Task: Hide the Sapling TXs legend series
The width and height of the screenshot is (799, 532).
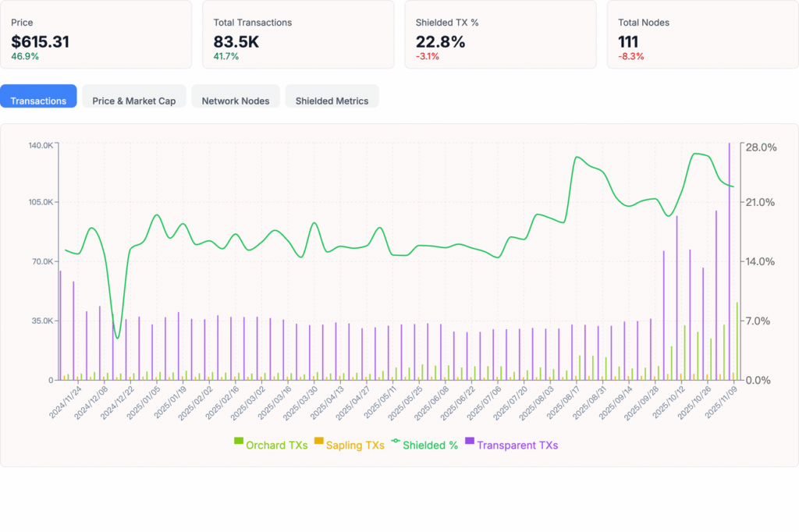Action: click(355, 445)
